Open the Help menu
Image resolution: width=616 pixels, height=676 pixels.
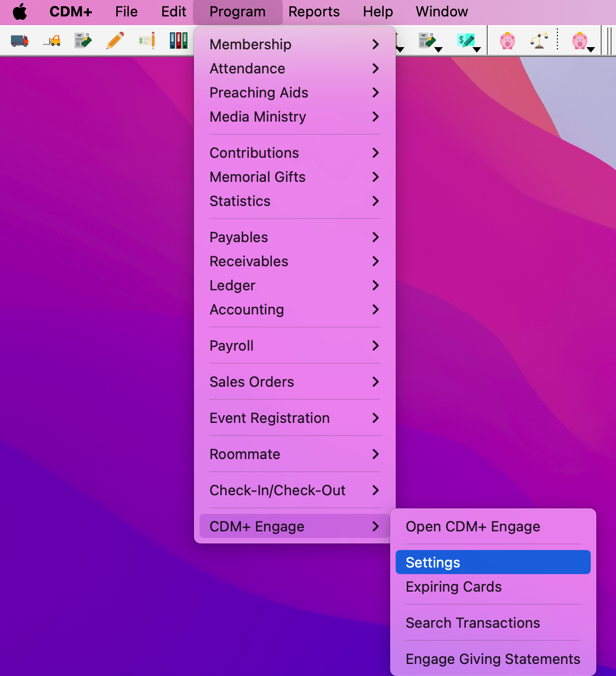coord(378,12)
